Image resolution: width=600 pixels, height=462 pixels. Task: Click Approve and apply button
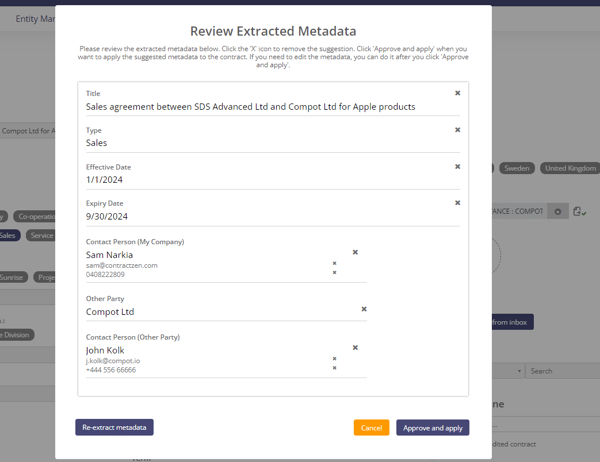(x=432, y=428)
